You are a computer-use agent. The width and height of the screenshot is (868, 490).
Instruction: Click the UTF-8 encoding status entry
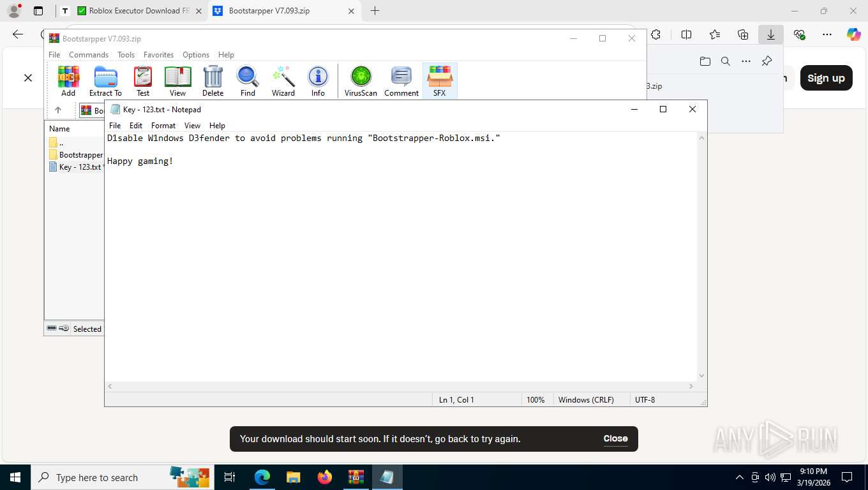[645, 399]
